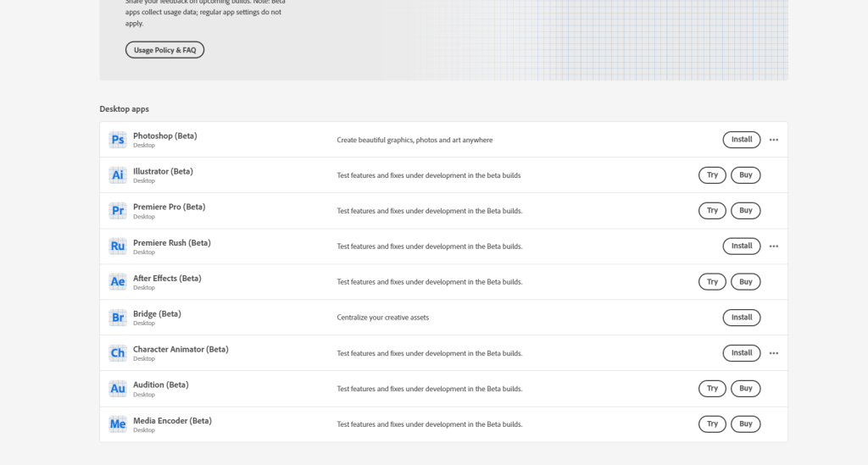Buy Audition (Beta)
This screenshot has height=465, width=868.
tap(746, 389)
